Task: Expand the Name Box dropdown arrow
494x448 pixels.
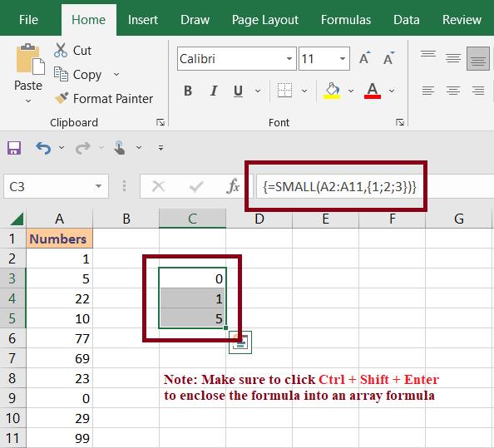Action: click(x=99, y=186)
